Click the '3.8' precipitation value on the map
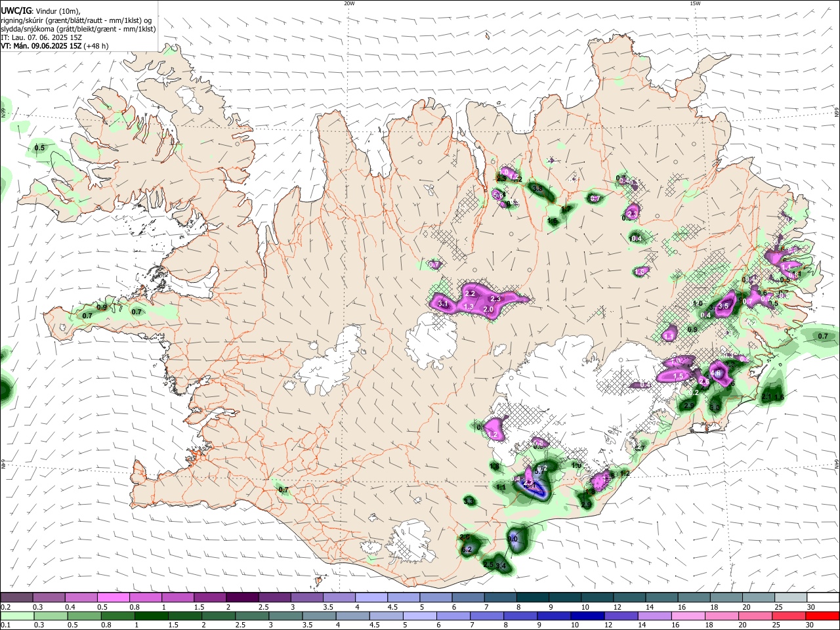The image size is (840, 630). pyautogui.click(x=537, y=188)
